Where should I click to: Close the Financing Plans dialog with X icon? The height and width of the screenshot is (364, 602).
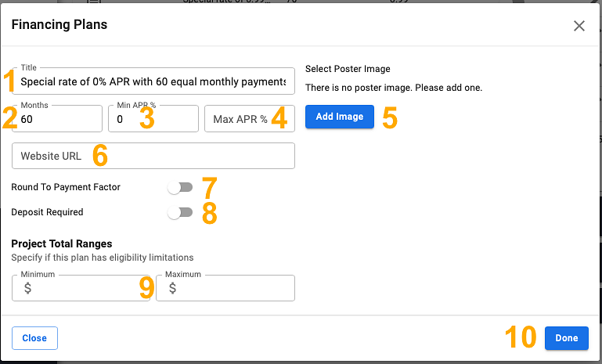pos(579,26)
